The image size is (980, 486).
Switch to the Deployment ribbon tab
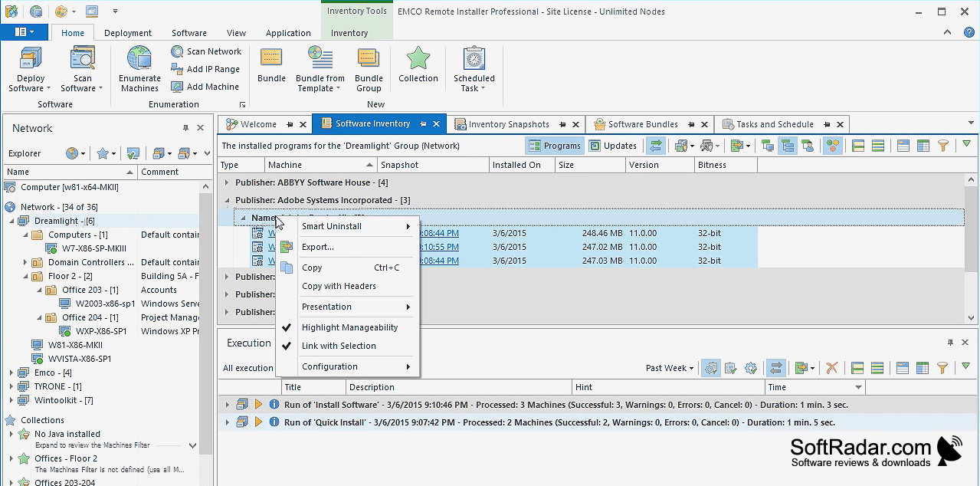pyautogui.click(x=128, y=33)
